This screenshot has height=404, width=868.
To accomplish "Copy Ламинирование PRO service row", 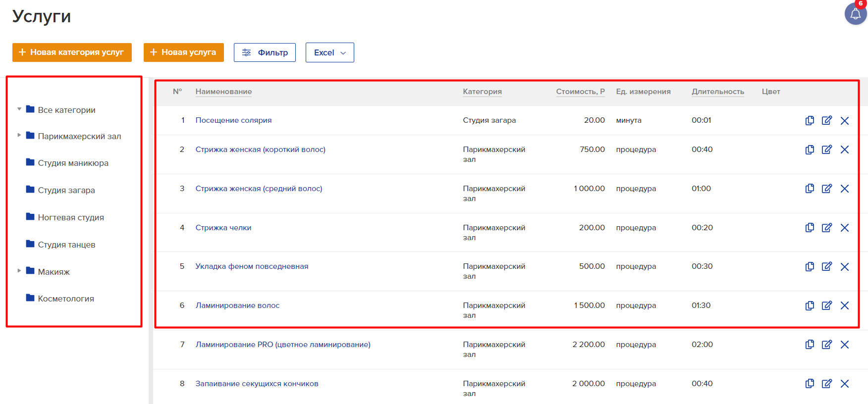I will point(810,345).
